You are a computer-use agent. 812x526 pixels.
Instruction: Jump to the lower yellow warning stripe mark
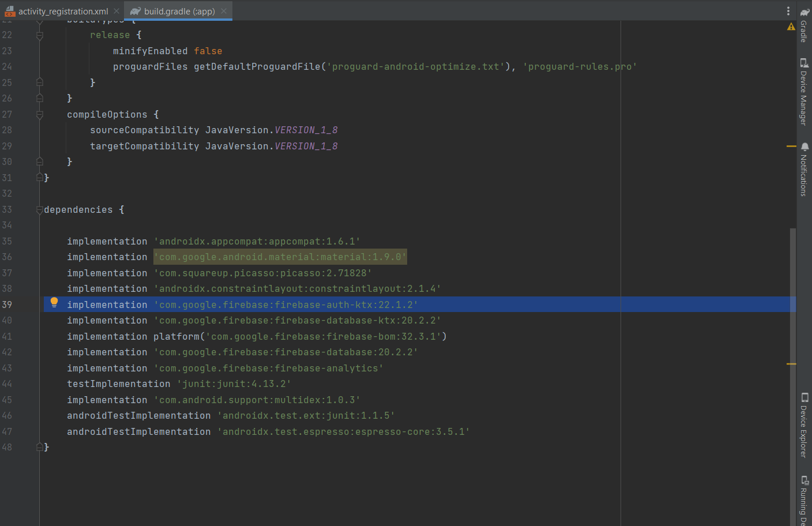(791, 364)
